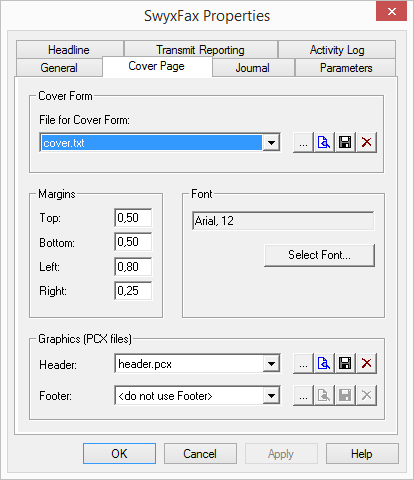The height and width of the screenshot is (480, 414).
Task: Browse for a footer PCX file
Action: click(x=303, y=396)
